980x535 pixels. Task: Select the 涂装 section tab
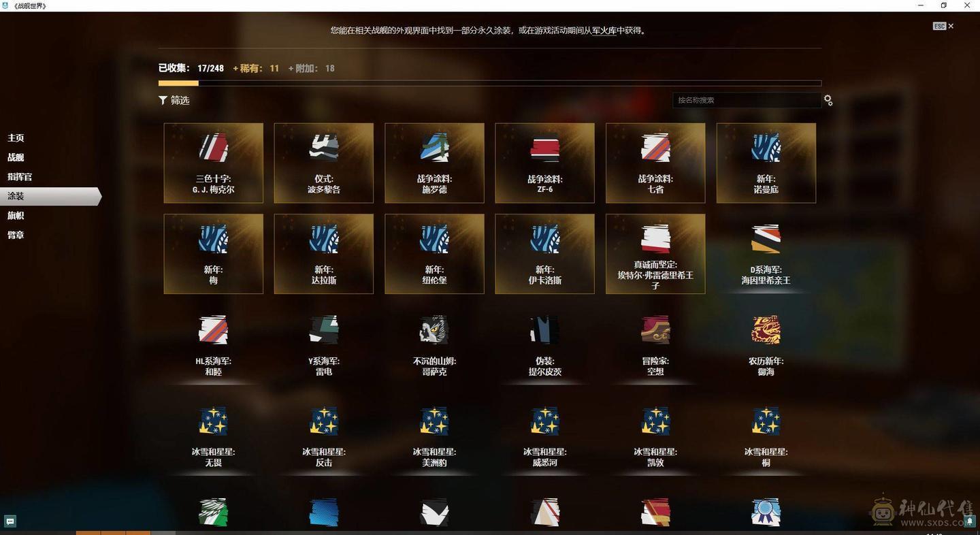pyautogui.click(x=50, y=196)
